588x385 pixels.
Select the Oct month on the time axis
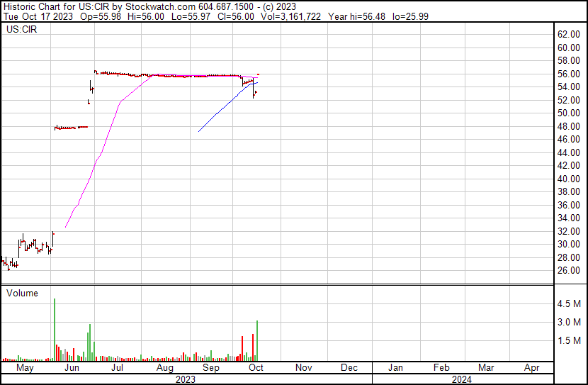click(256, 367)
